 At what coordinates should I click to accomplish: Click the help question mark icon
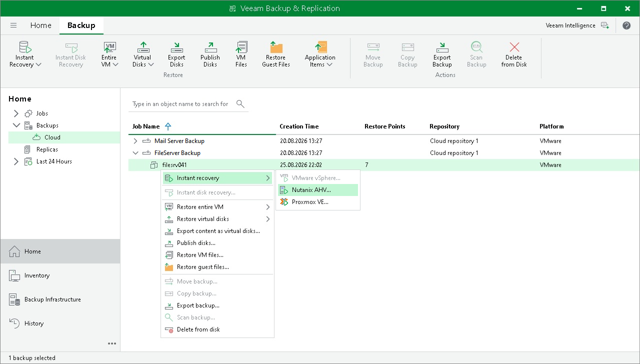pyautogui.click(x=626, y=25)
